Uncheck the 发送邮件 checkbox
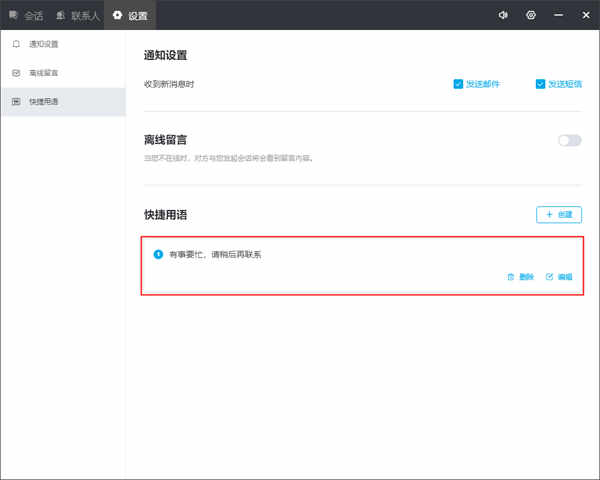The width and height of the screenshot is (600, 480). (458, 84)
